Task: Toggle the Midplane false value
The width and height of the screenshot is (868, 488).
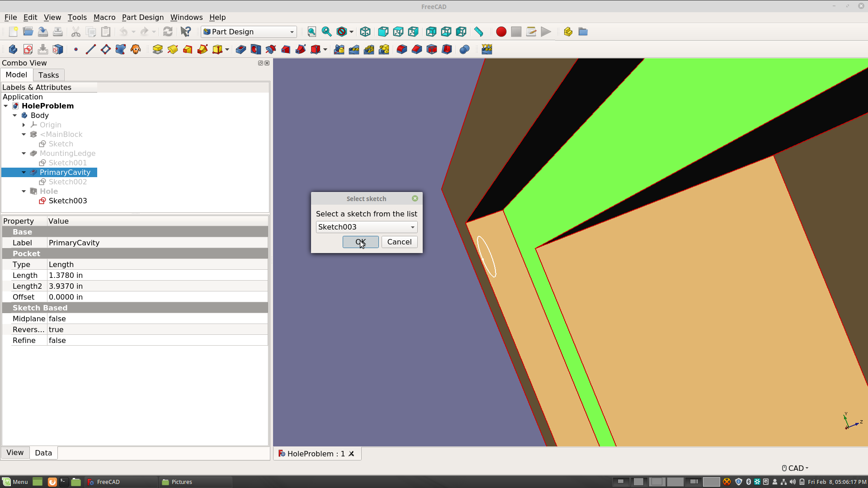Action: 157,319
